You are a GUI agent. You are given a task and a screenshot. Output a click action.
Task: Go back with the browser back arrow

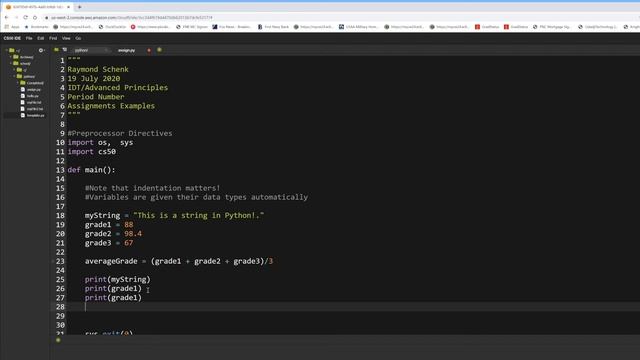click(7, 18)
